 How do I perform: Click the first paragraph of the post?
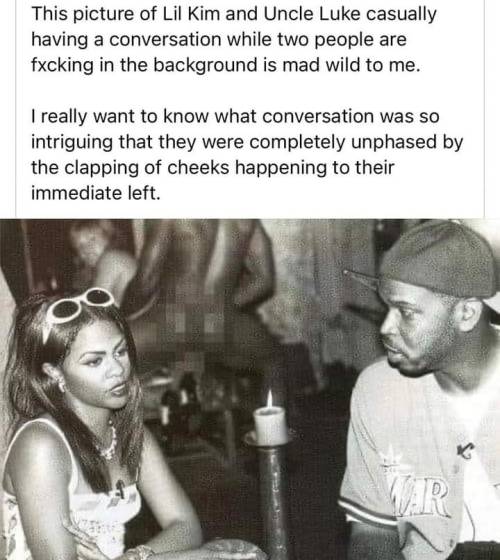coord(234,39)
